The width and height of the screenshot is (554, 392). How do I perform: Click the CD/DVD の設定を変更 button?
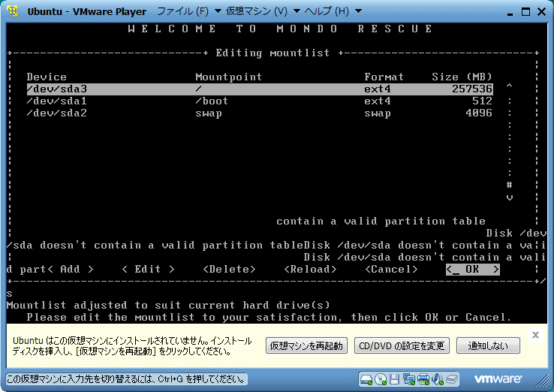point(402,345)
